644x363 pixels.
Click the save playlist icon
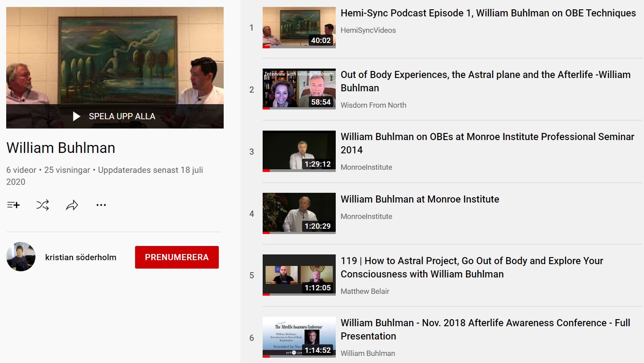[x=13, y=205]
